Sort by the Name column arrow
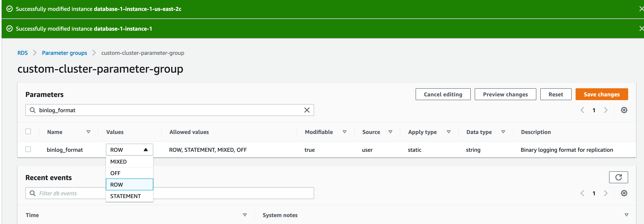The image size is (644, 224). 88,132
